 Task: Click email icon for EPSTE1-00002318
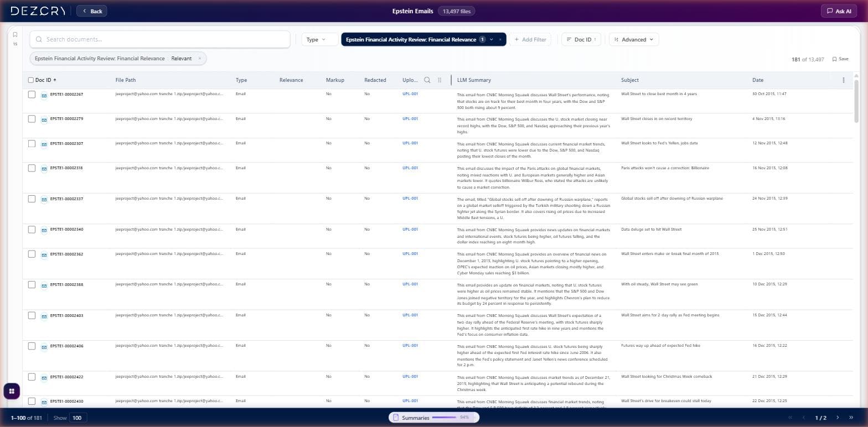coord(44,169)
